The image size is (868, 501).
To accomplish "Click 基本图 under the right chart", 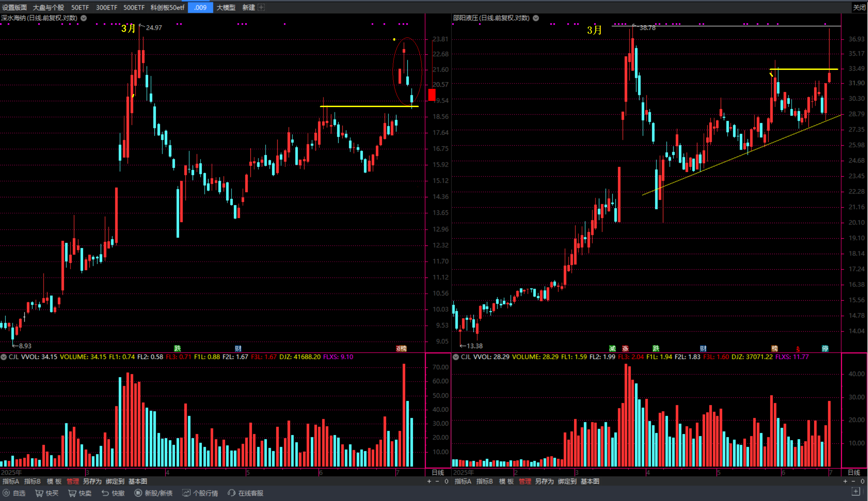I will pos(590,481).
